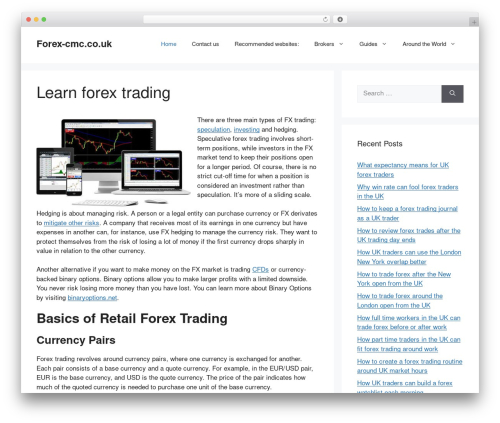Click the Currency Pairs heading
500x423 pixels.
click(76, 340)
